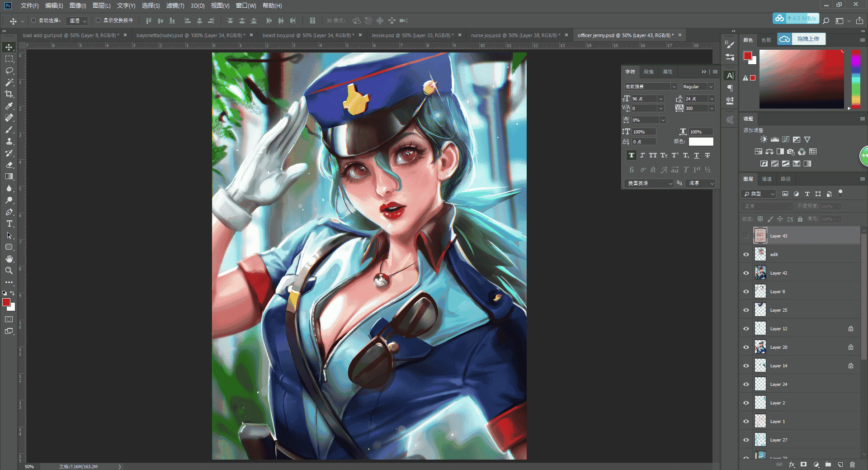Screen dimensions: 868x470
Task: Click the red foreground color swatch
Action: (x=6, y=303)
